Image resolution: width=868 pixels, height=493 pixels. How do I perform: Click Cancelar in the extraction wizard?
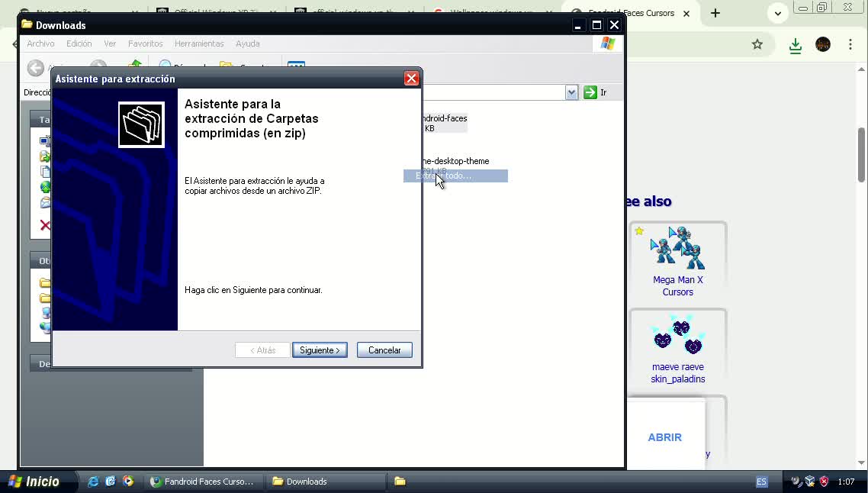[384, 350]
